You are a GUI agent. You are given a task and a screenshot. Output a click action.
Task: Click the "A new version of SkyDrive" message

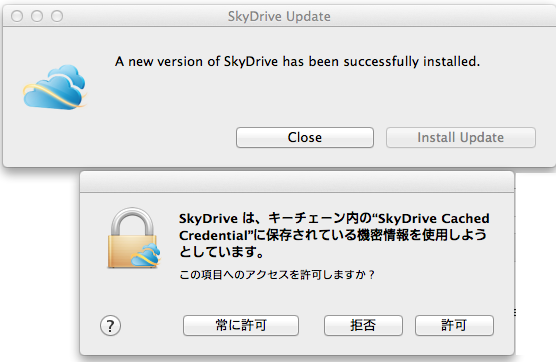click(297, 62)
